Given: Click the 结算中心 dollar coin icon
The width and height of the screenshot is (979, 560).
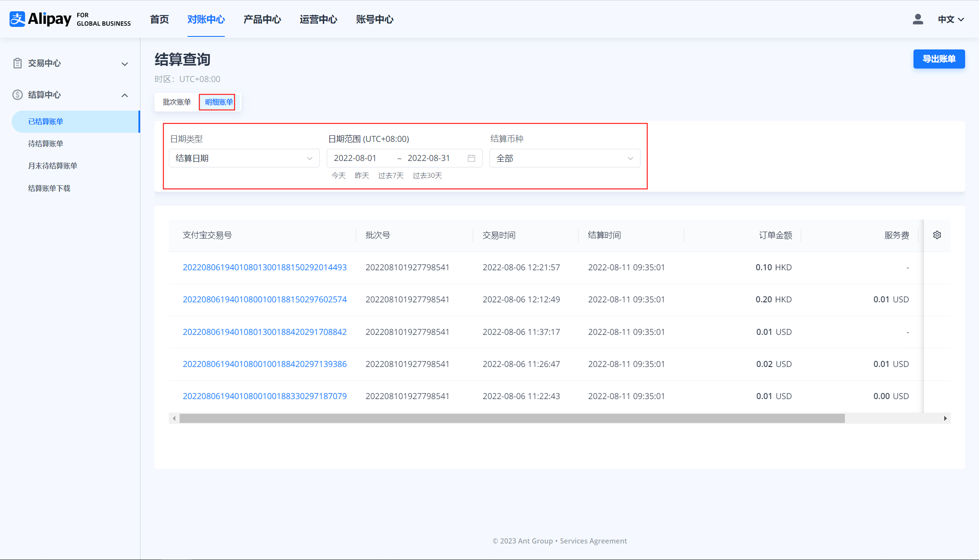Looking at the screenshot, I should point(17,95).
